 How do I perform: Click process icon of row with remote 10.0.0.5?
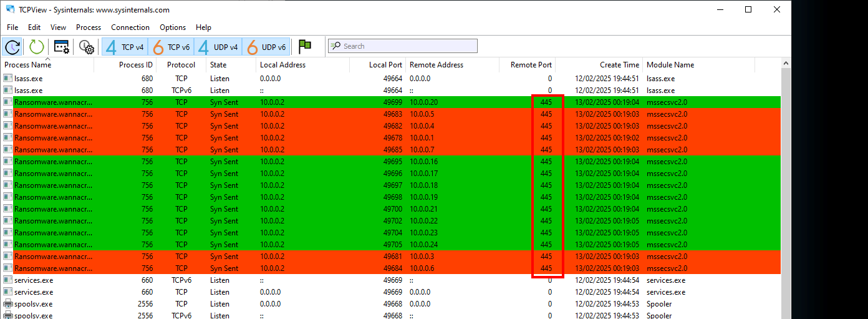pyautogui.click(x=7, y=114)
